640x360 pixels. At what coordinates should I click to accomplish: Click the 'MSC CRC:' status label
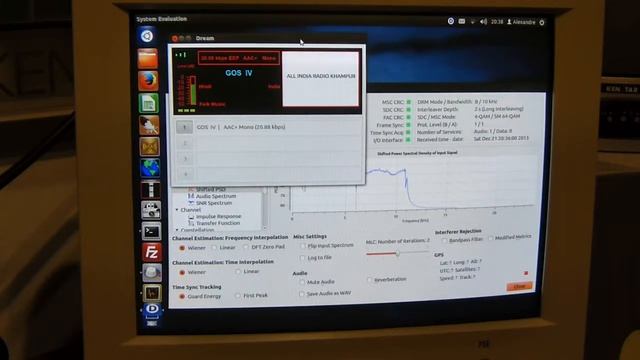pos(393,102)
